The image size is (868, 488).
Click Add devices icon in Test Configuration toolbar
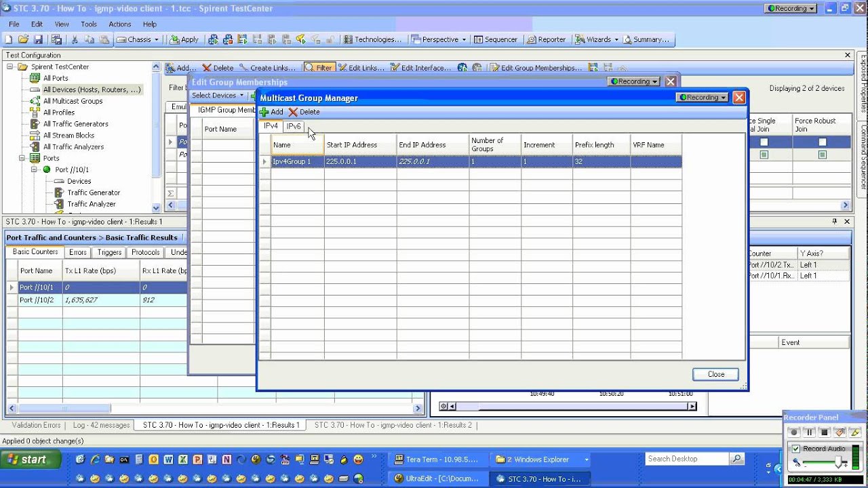(181, 68)
